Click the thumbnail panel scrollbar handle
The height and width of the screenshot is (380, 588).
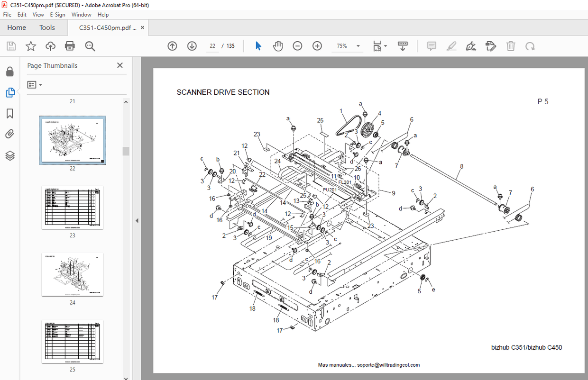pyautogui.click(x=126, y=151)
